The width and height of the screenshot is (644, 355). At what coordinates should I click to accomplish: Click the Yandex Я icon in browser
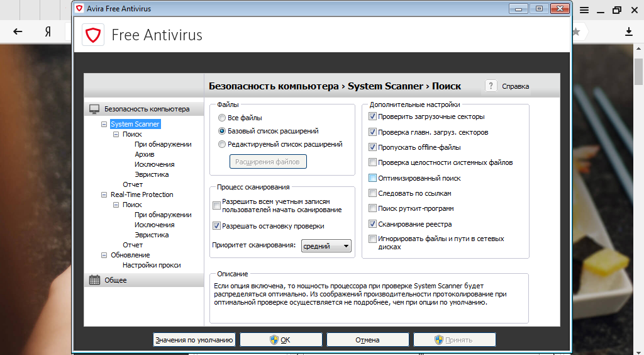(48, 31)
